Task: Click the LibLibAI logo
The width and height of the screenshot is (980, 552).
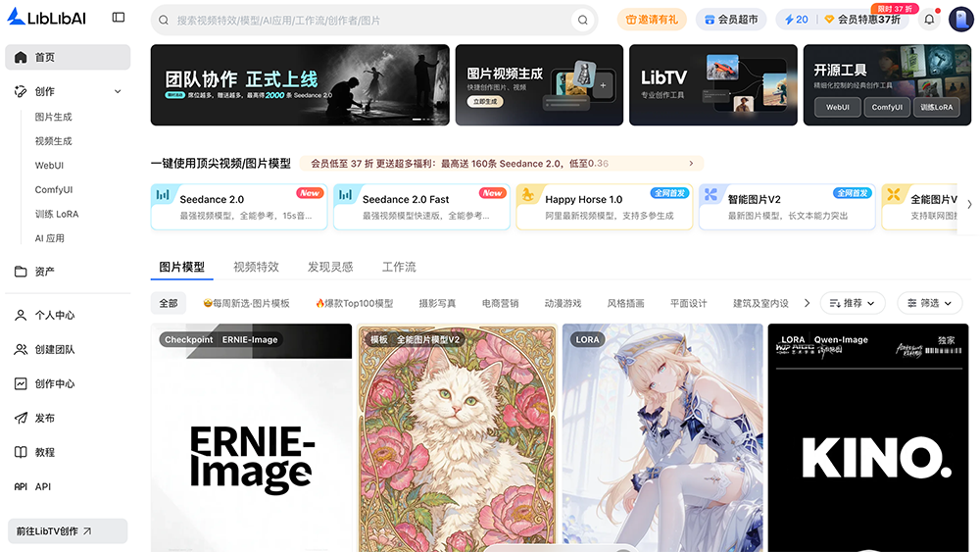Action: coord(46,18)
